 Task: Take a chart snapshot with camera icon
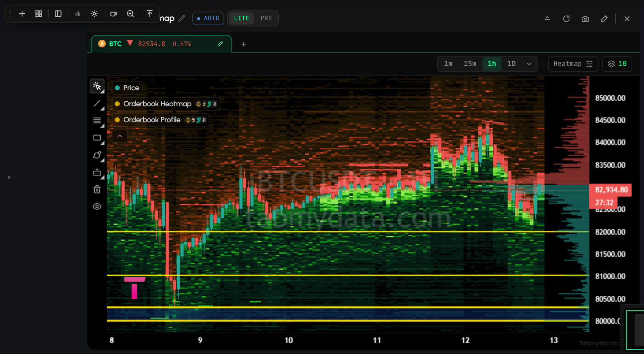(585, 19)
